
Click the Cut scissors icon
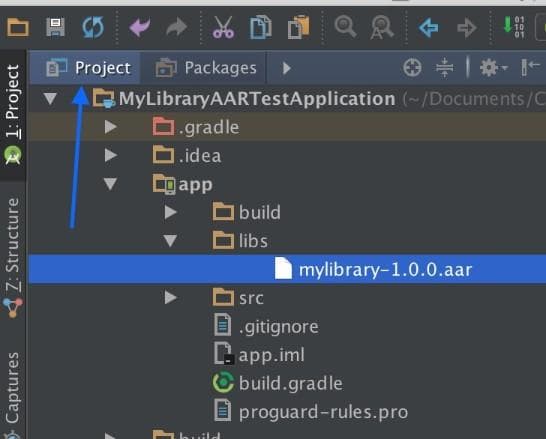coord(223,27)
